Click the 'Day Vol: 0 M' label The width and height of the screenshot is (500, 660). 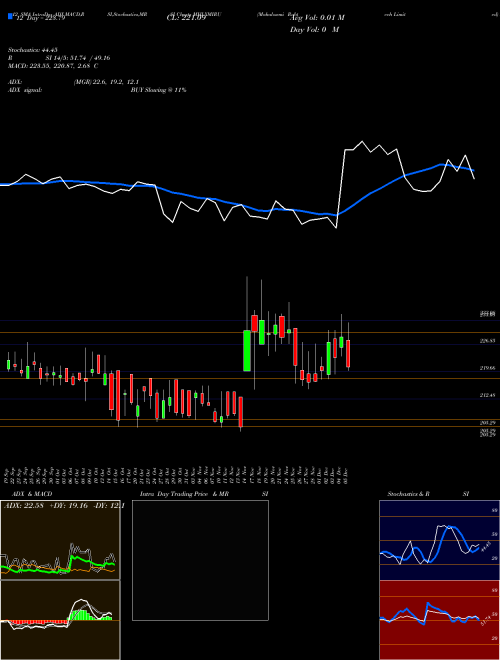click(x=314, y=29)
